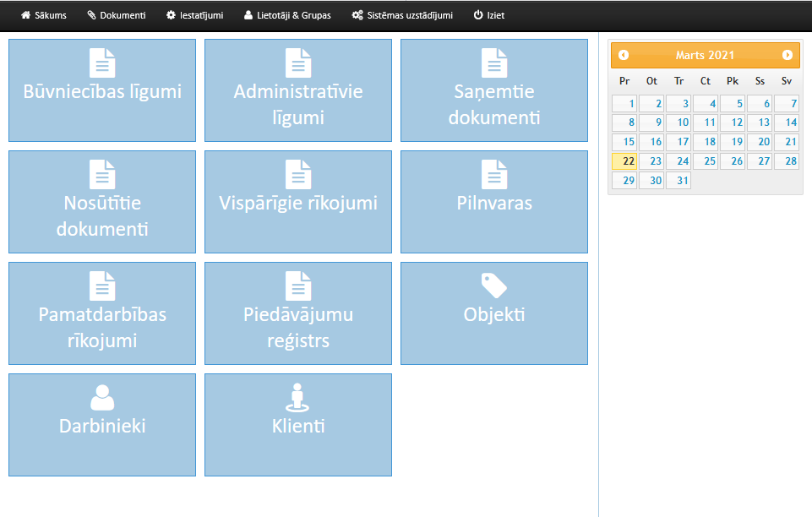Go to previous month in calendar
812x517 pixels.
click(624, 55)
